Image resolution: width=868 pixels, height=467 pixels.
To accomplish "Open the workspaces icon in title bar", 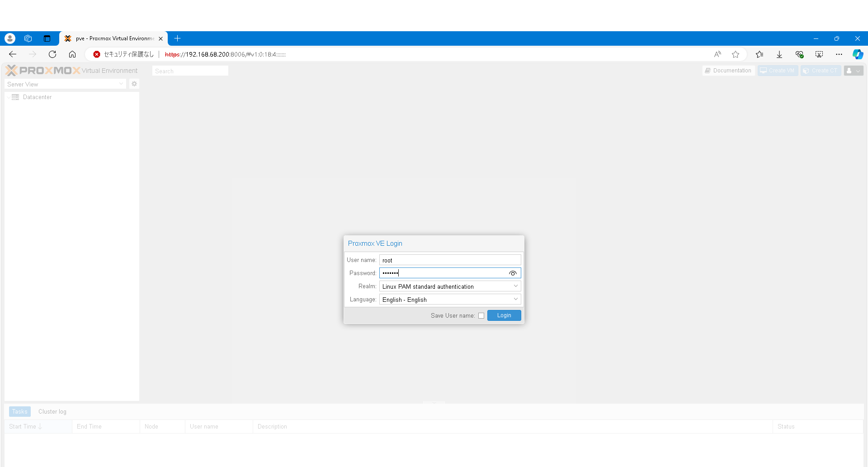I will point(28,38).
